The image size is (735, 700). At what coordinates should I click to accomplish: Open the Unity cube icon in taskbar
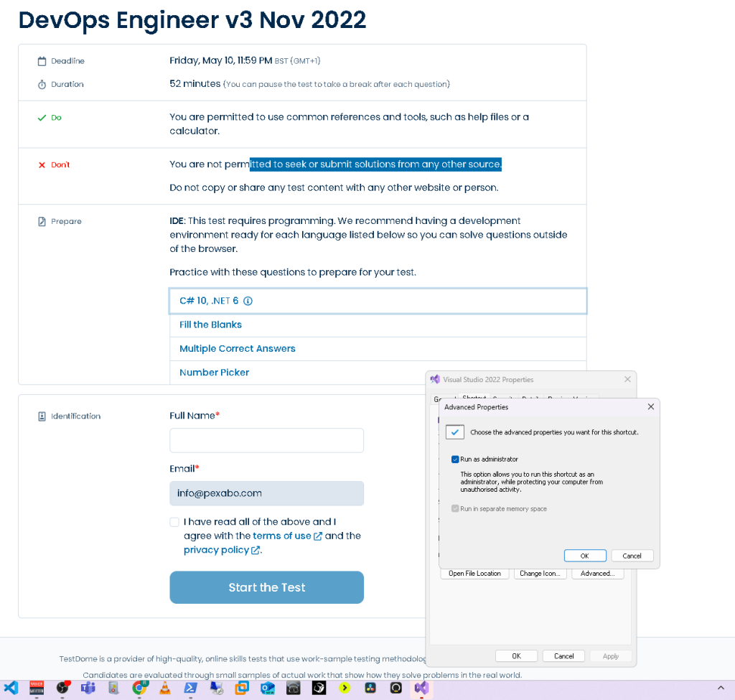coord(319,688)
